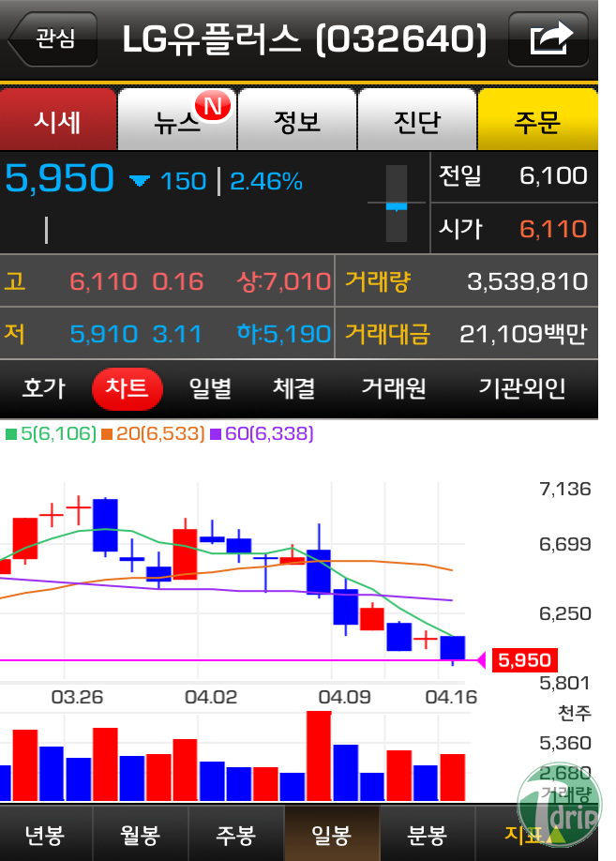Tap the low price 5,910
The width and height of the screenshot is (616, 861).
coord(104,334)
